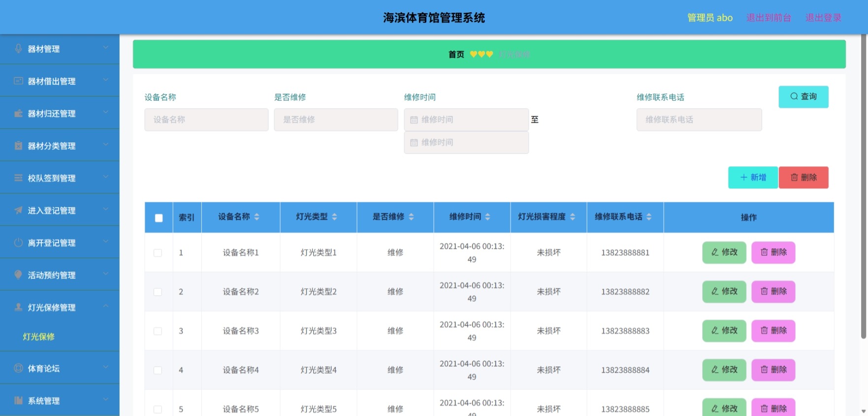Viewport: 868px width, 416px height.
Task: Click the calendar icon in first 维修时间 field
Action: (414, 120)
